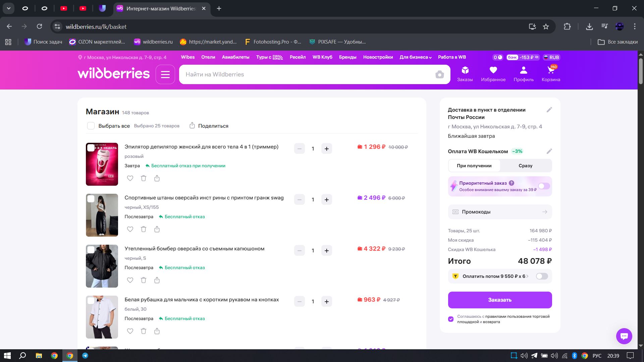
Task: Add sport pants to favorites heart
Action: point(130,229)
